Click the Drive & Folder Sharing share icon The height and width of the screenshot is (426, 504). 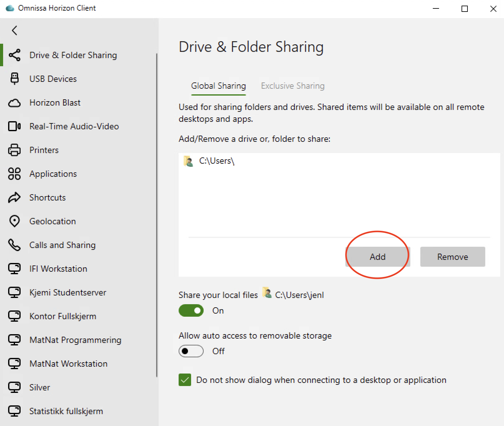click(14, 55)
